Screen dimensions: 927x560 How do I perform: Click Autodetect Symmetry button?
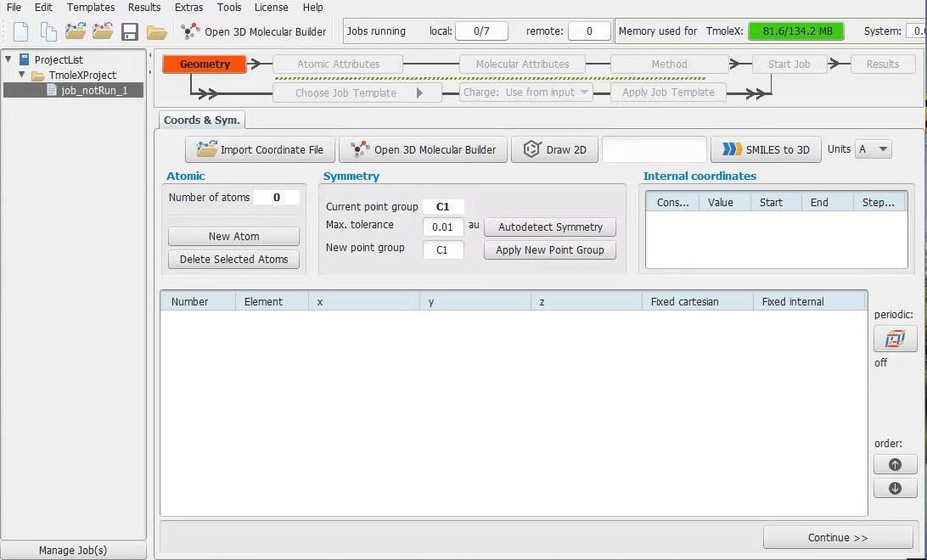(550, 227)
